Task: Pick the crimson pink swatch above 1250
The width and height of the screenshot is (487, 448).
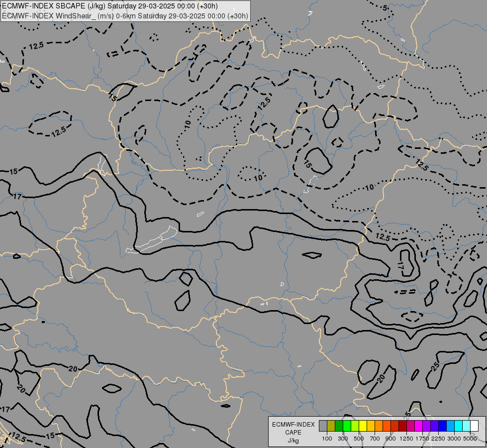Action: click(410, 426)
